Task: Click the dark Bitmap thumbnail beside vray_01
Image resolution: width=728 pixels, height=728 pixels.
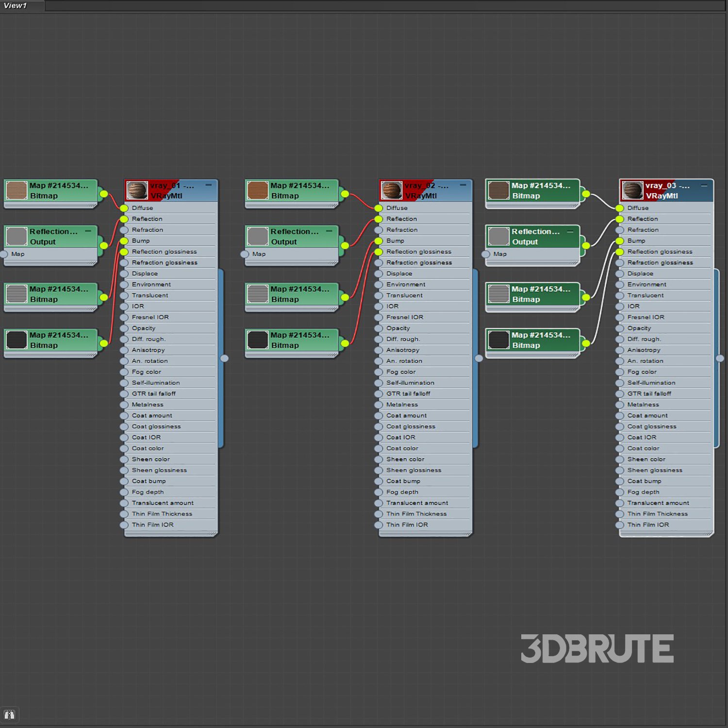Action: pos(17,340)
